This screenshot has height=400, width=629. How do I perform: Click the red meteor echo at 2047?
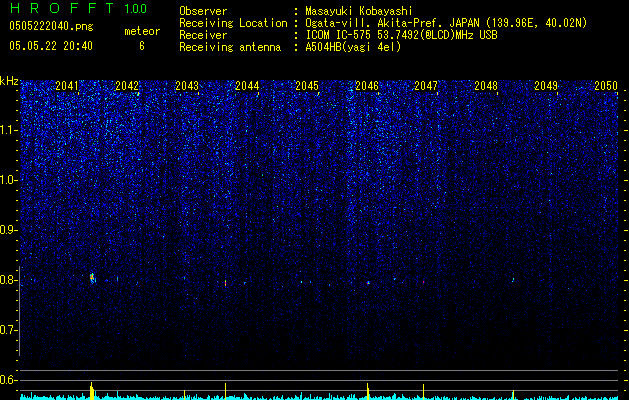423,282
